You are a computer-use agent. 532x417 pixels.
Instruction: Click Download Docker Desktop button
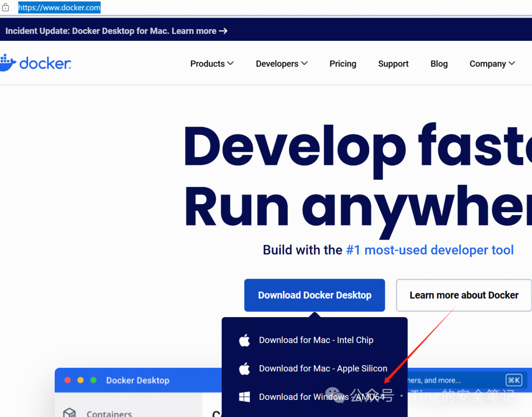(314, 295)
